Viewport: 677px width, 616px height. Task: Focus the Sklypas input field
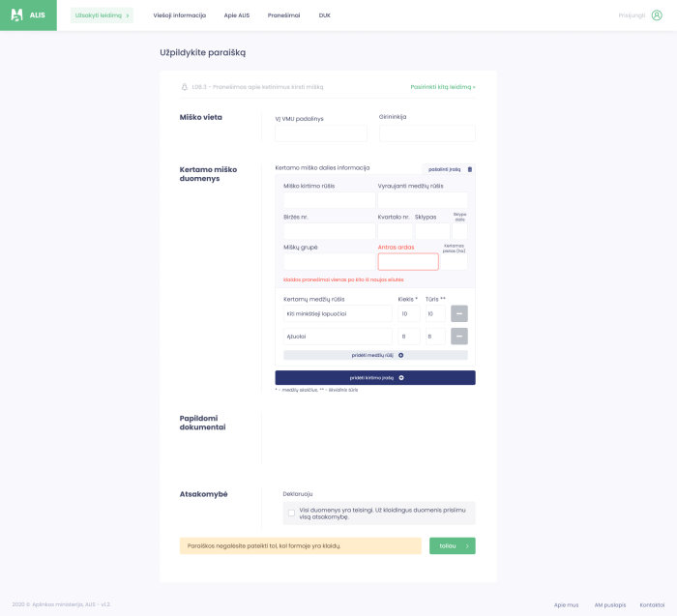[x=432, y=231]
